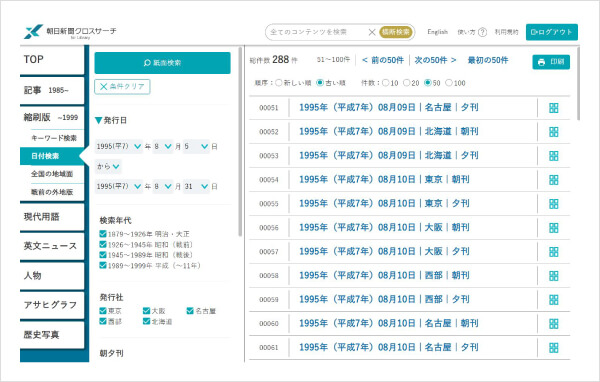Viewport: 600px width, 382px height.
Task: Click the 印刷 print button
Action: pyautogui.click(x=551, y=62)
